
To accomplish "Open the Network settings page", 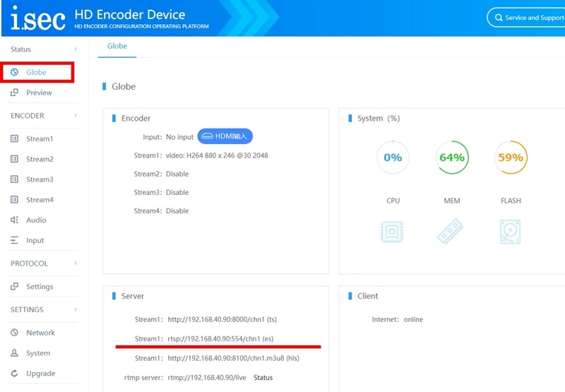I will pos(40,333).
